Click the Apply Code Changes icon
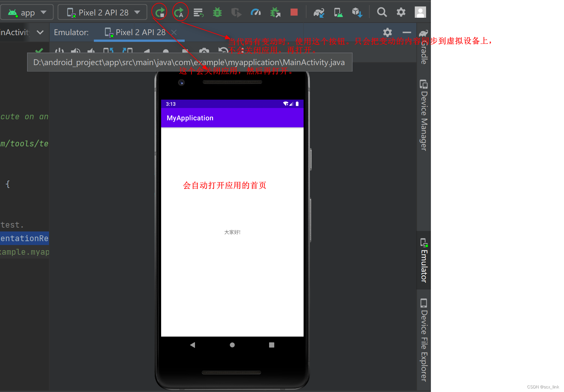 pyautogui.click(x=198, y=13)
